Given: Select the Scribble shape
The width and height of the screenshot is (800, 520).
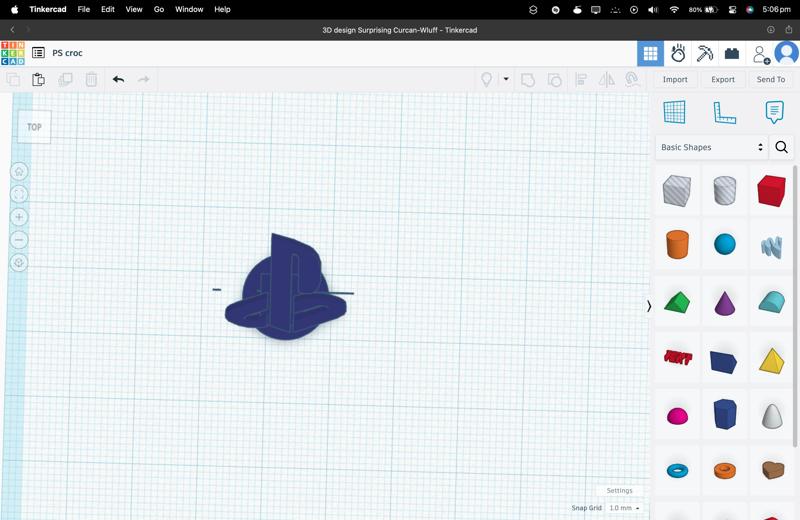Looking at the screenshot, I should (771, 247).
